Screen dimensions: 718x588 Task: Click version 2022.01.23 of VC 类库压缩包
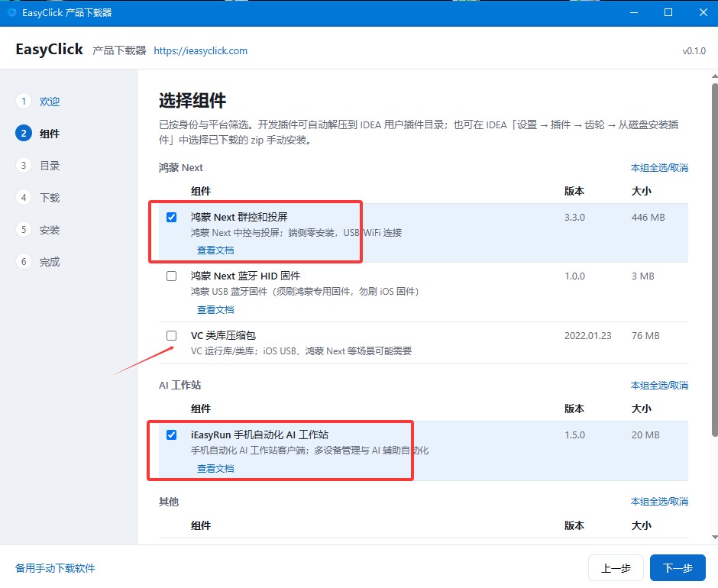pos(588,336)
